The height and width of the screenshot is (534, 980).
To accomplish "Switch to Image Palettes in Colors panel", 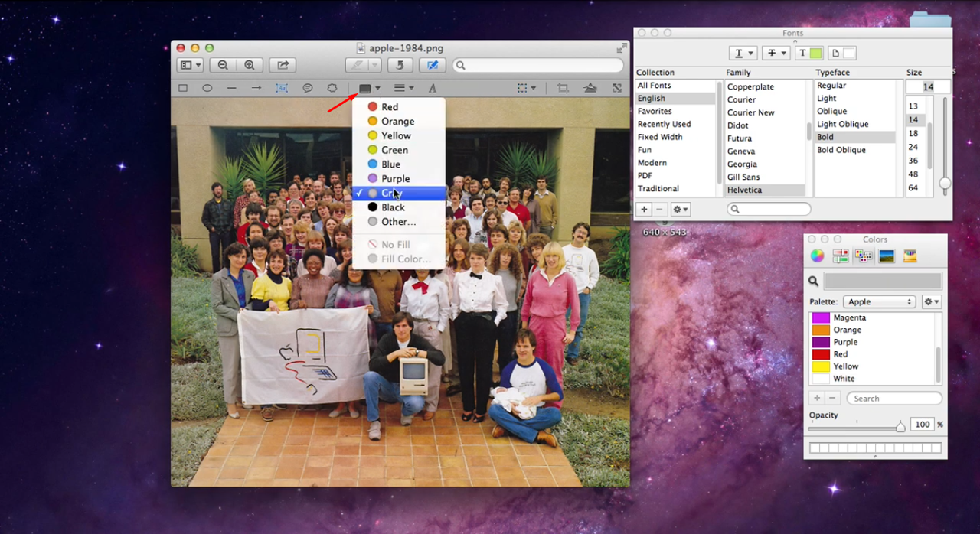I will pyautogui.click(x=887, y=256).
